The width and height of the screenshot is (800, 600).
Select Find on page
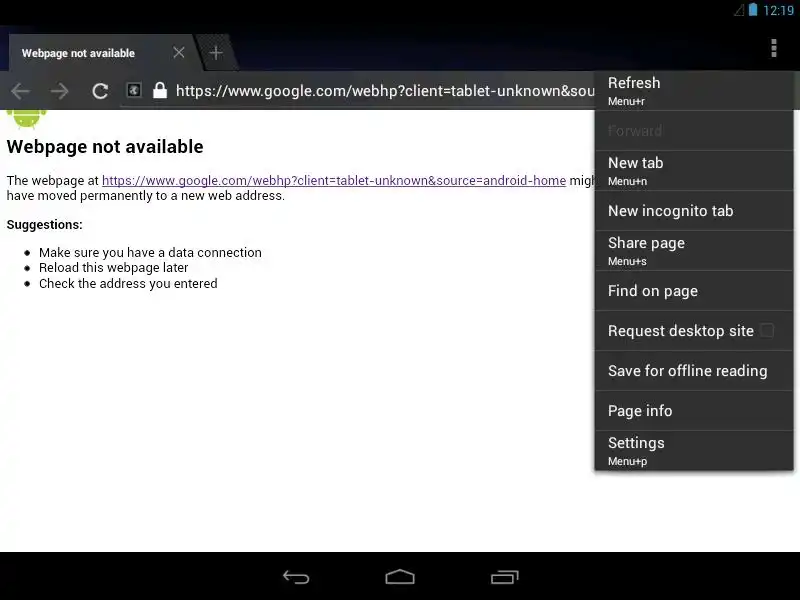[x=694, y=291]
